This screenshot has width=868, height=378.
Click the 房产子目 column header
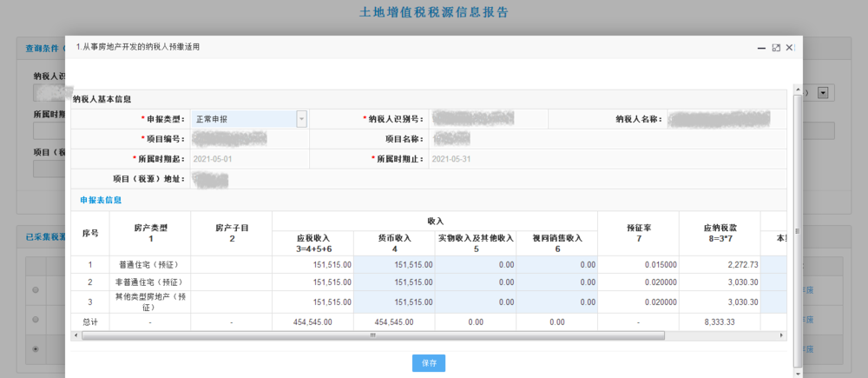pos(232,233)
